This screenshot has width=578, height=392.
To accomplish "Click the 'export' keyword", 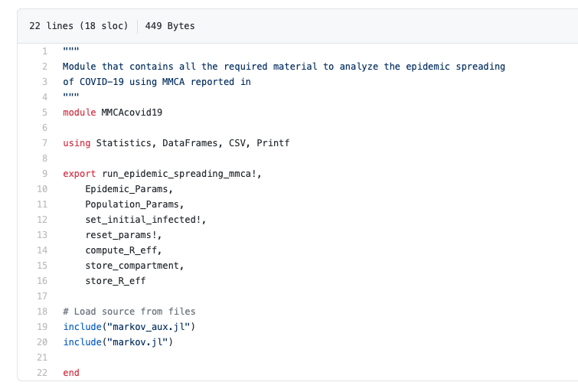I will pyautogui.click(x=80, y=173).
